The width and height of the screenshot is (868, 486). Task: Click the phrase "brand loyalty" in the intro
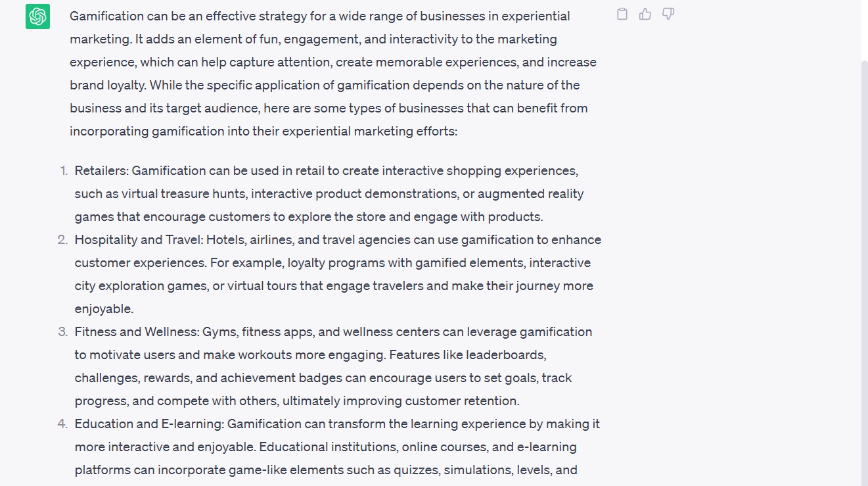(x=108, y=85)
